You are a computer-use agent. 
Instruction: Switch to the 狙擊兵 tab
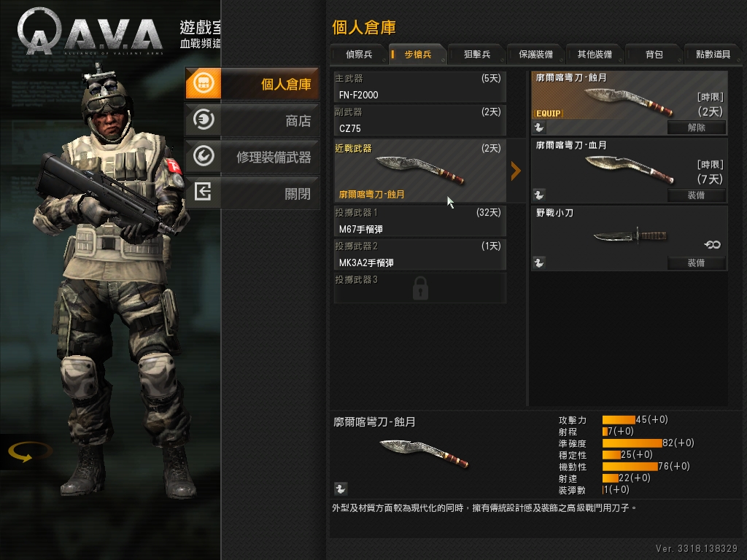click(477, 54)
